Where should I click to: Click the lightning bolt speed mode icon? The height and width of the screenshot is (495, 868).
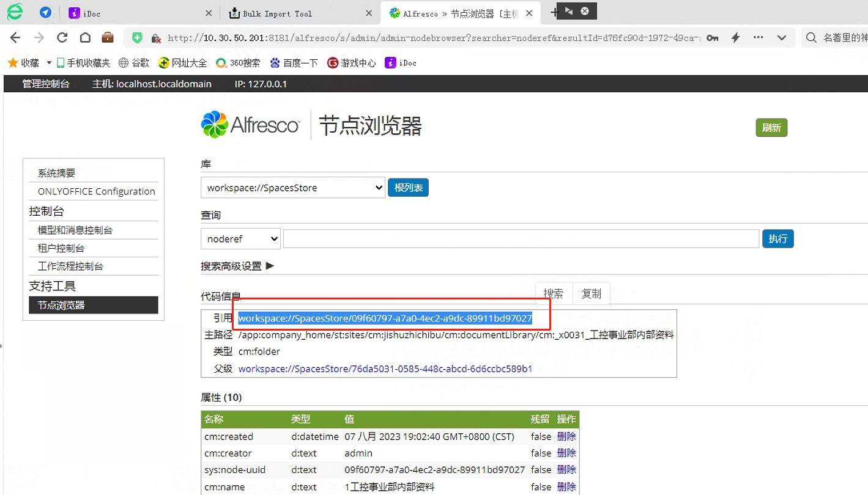[x=736, y=38]
